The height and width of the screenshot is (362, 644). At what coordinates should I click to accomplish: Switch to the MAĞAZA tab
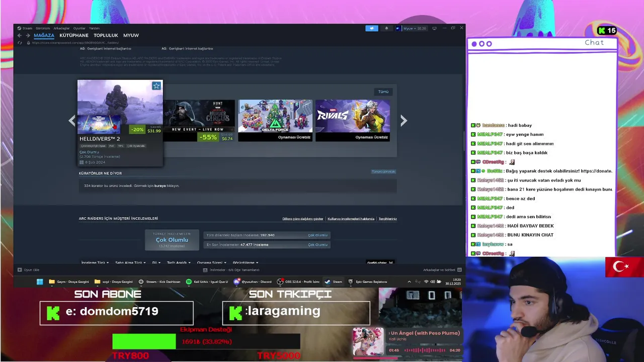pyautogui.click(x=44, y=35)
